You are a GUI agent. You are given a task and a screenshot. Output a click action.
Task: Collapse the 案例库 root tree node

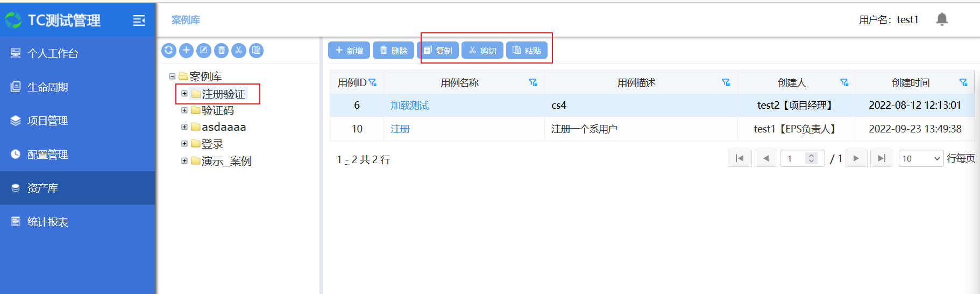[x=172, y=76]
